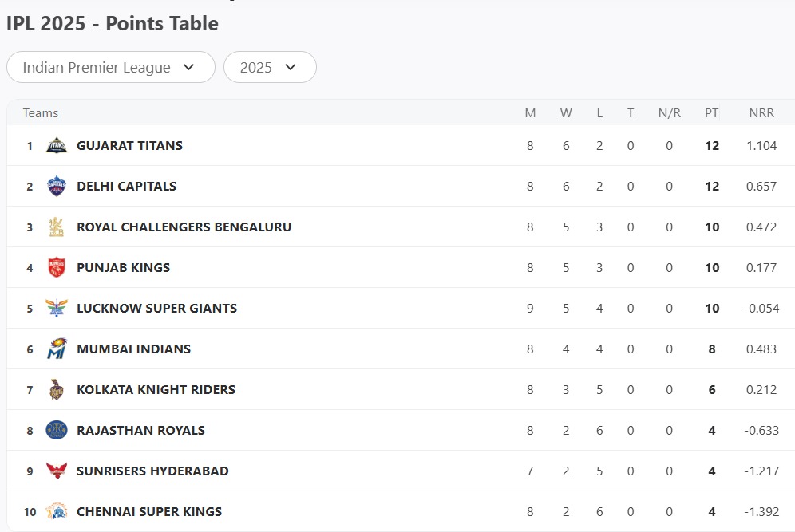The width and height of the screenshot is (795, 532).
Task: Select Mumbai Indians wins value 4
Action: 566,349
